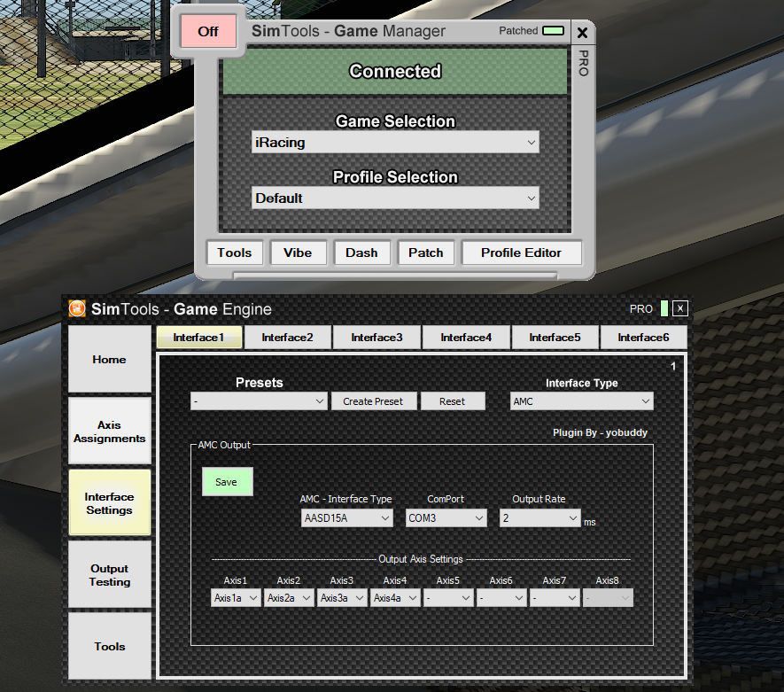Open the Axis4 dropdown showing Axis4a
The height and width of the screenshot is (692, 784).
(395, 597)
